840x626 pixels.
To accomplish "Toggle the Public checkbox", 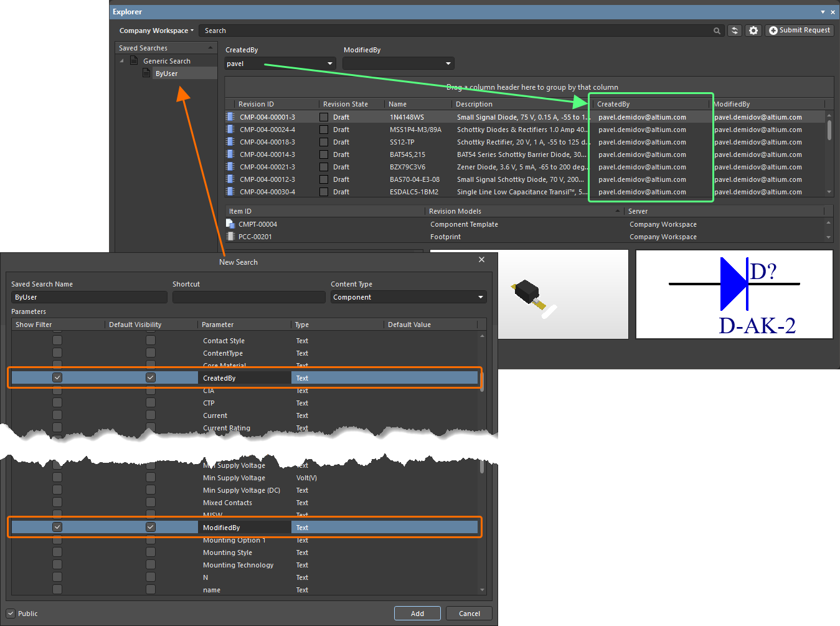I will click(x=11, y=614).
